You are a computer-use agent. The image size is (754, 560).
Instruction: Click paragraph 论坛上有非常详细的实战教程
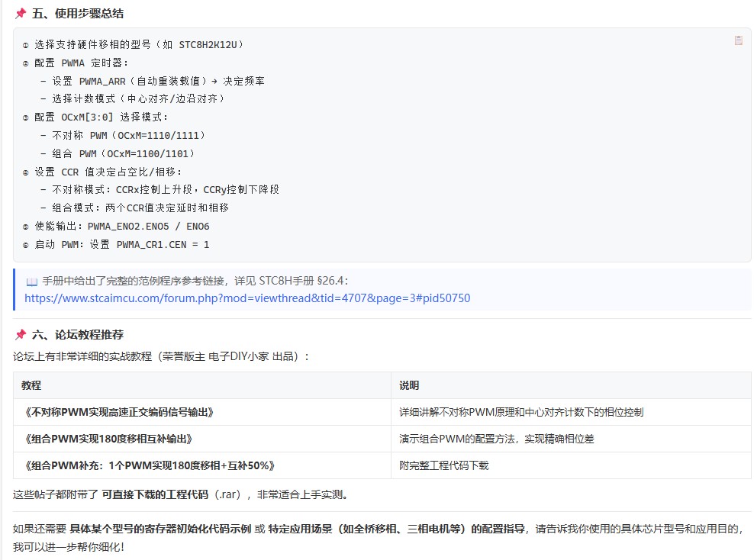coord(161,356)
